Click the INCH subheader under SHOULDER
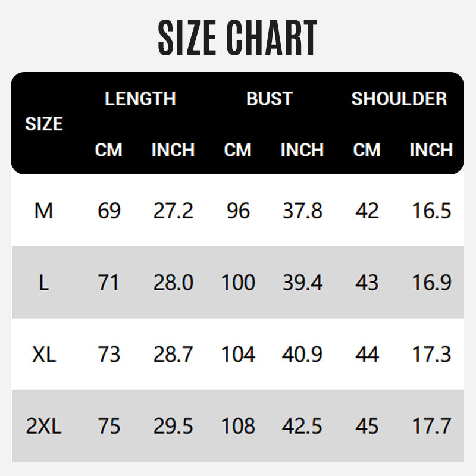Screen dimensions: 476x476 [431, 150]
